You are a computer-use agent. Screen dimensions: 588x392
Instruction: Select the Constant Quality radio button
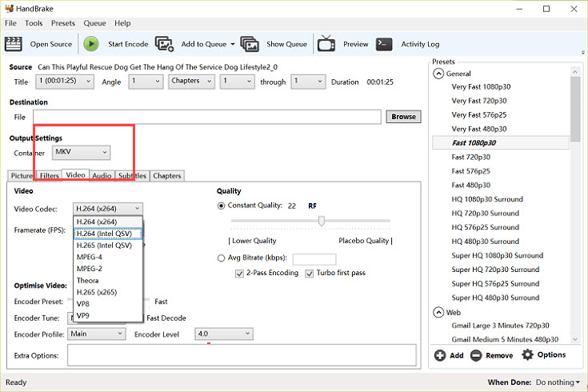(222, 206)
